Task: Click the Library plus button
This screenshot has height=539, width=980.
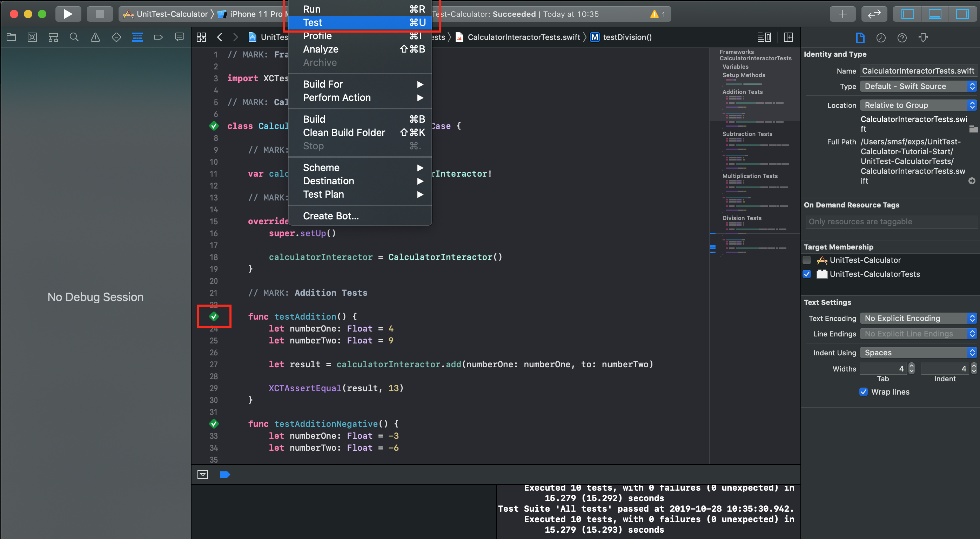Action: coord(843,14)
